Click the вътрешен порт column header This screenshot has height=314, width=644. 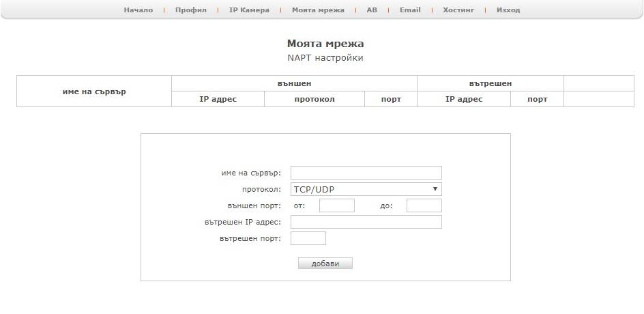click(x=537, y=99)
